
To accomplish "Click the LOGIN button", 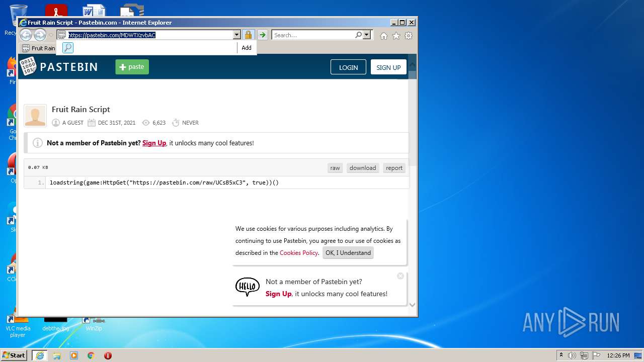I will coord(348,67).
